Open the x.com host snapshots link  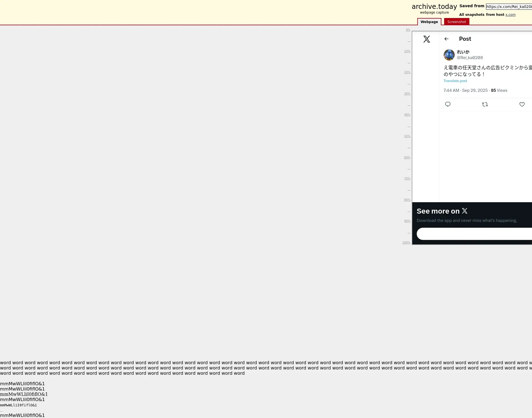(510, 15)
